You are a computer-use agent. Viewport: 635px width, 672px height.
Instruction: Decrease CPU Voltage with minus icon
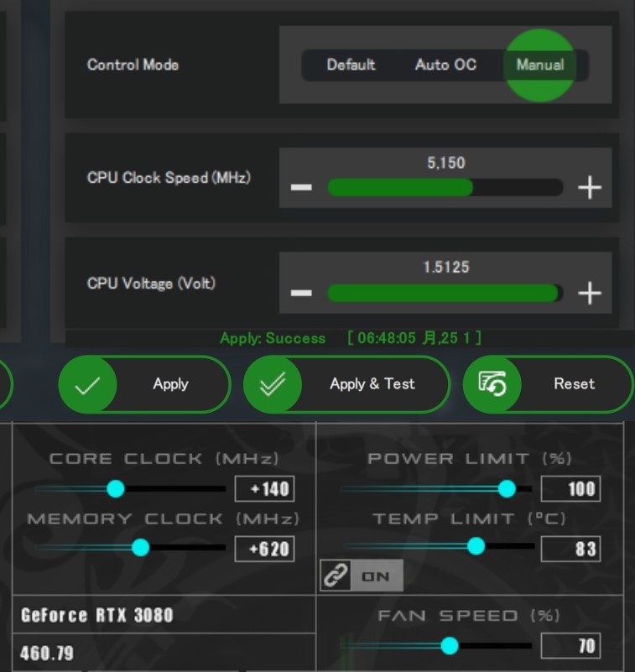301,293
